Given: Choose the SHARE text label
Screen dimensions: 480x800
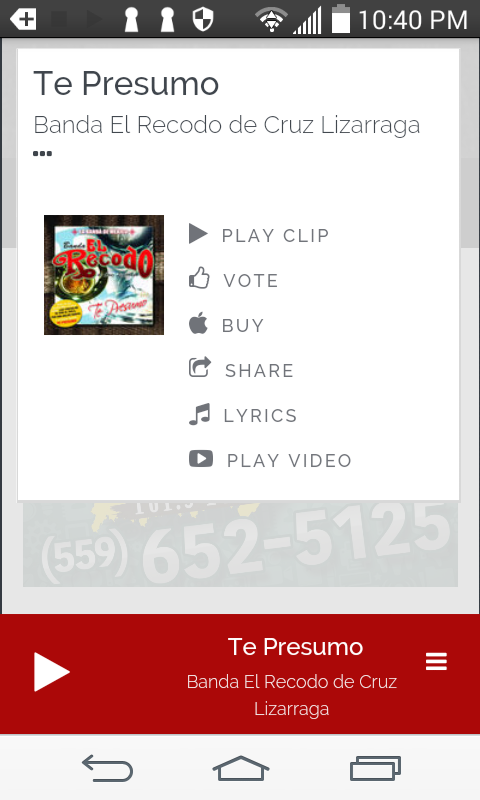Looking at the screenshot, I should click(x=260, y=370).
